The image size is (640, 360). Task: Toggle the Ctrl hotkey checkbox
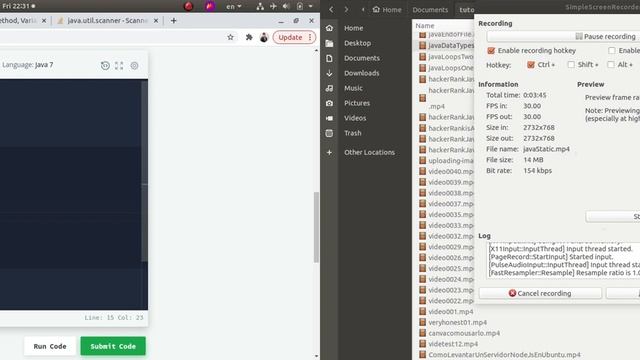(531, 64)
